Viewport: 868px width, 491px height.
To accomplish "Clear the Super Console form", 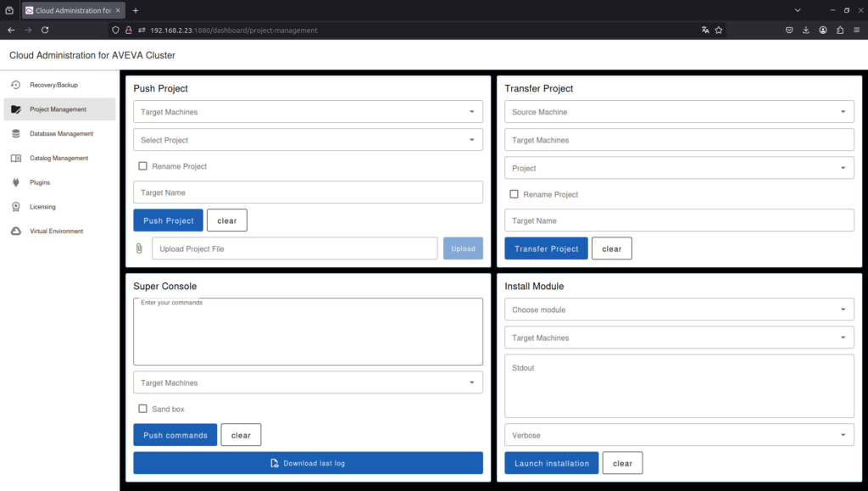I will click(241, 435).
